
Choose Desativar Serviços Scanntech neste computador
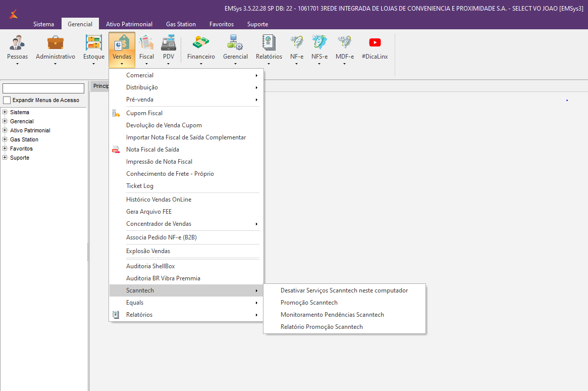click(x=344, y=290)
